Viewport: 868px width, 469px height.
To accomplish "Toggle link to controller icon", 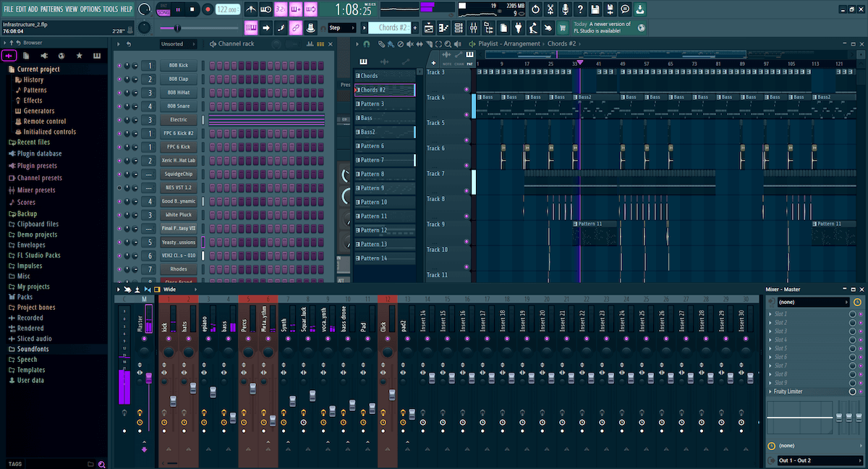I will pyautogui.click(x=295, y=28).
